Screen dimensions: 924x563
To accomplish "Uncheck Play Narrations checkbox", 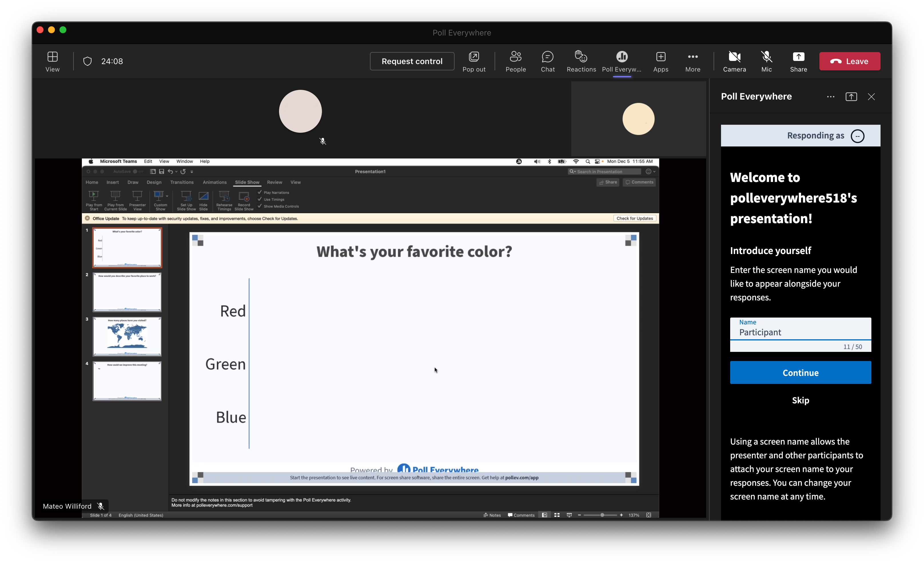I will [x=260, y=192].
